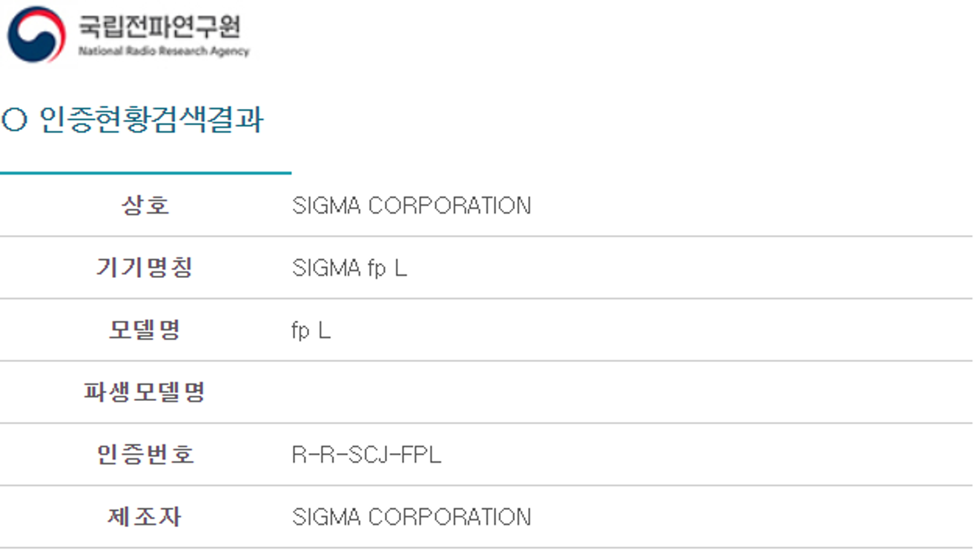The width and height of the screenshot is (980, 551).
Task: Click the National Radio Research Agency emblem logo
Action: (x=36, y=34)
